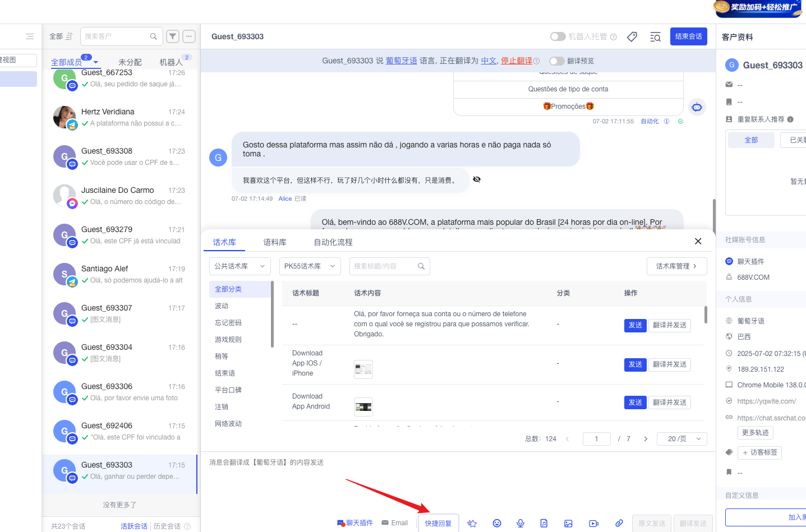Click the 快捷回复 button
Screen dimensions: 806x532
(x=438, y=524)
